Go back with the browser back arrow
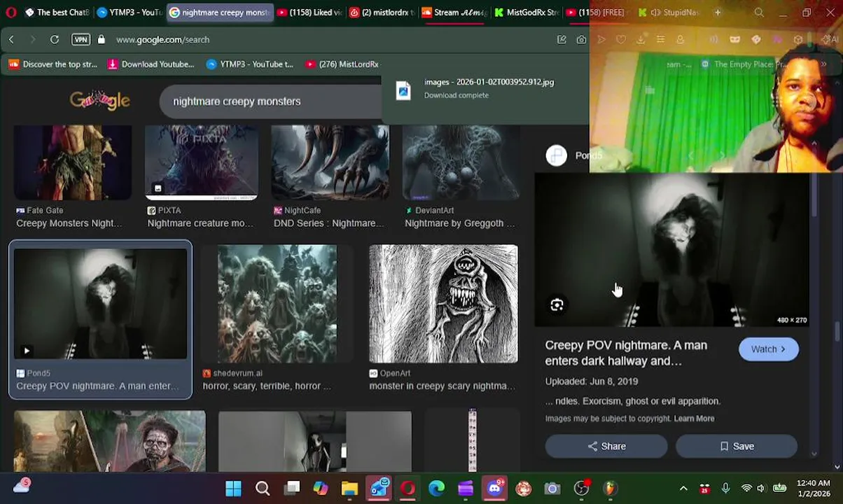 tap(11, 40)
